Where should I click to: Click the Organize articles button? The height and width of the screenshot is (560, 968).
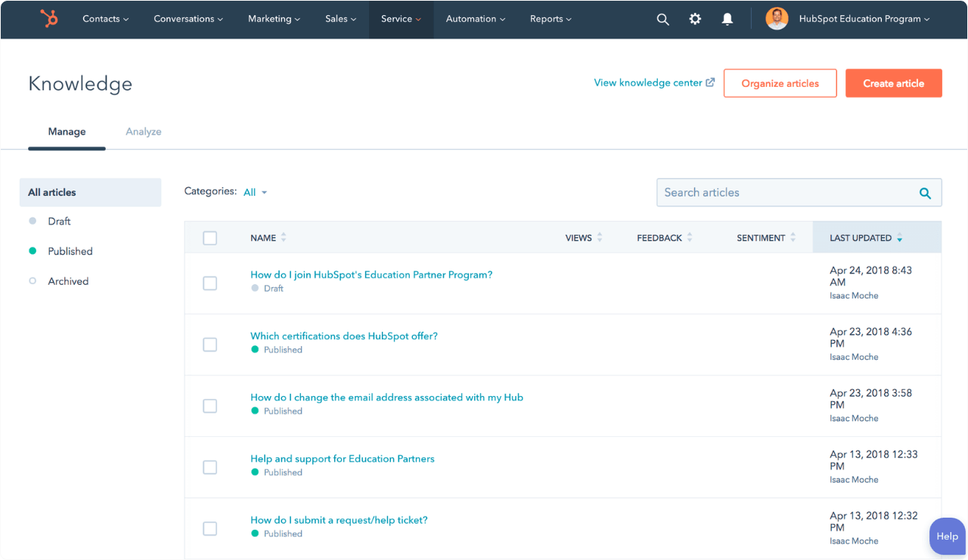(x=780, y=83)
